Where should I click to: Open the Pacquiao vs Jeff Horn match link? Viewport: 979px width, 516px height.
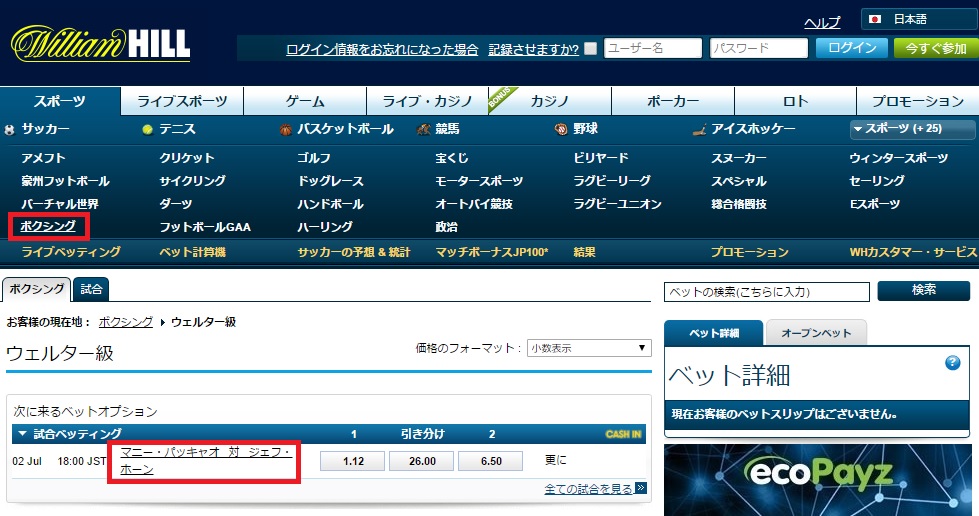(206, 460)
